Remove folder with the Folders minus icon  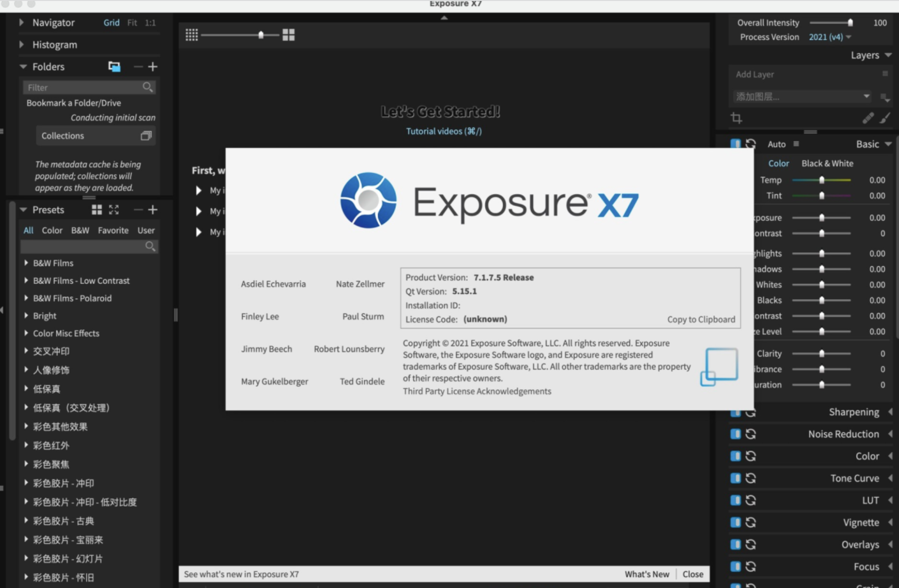(138, 67)
